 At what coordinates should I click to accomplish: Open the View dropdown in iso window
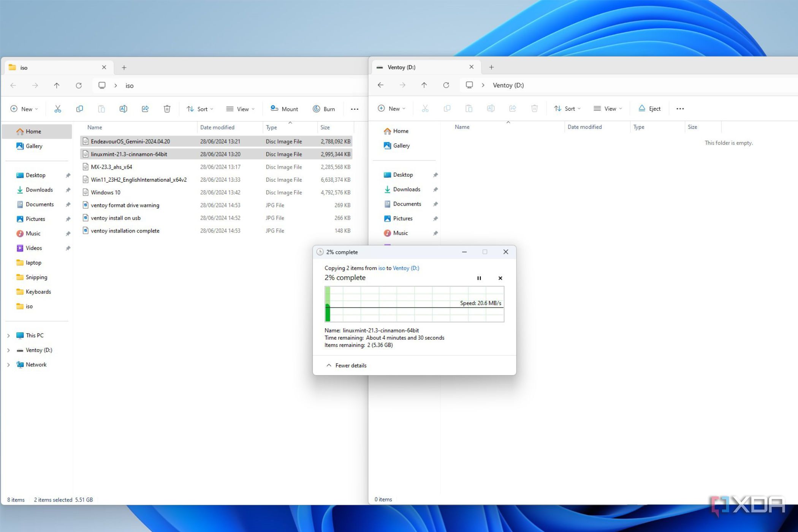coord(240,109)
